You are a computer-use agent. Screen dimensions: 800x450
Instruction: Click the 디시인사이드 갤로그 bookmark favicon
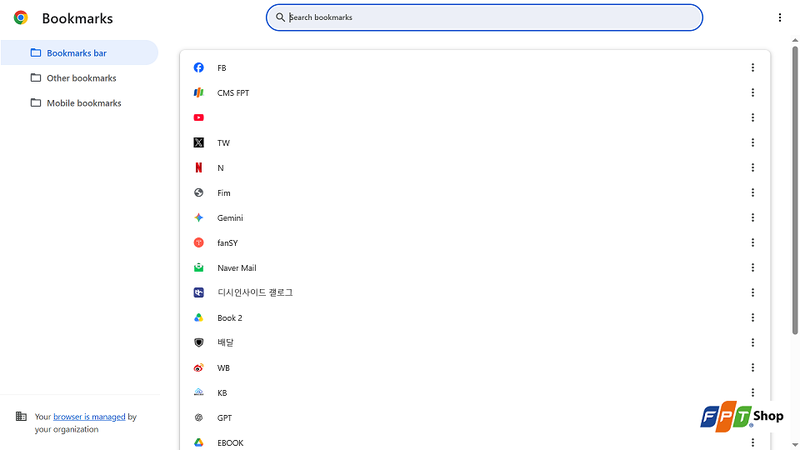click(198, 293)
